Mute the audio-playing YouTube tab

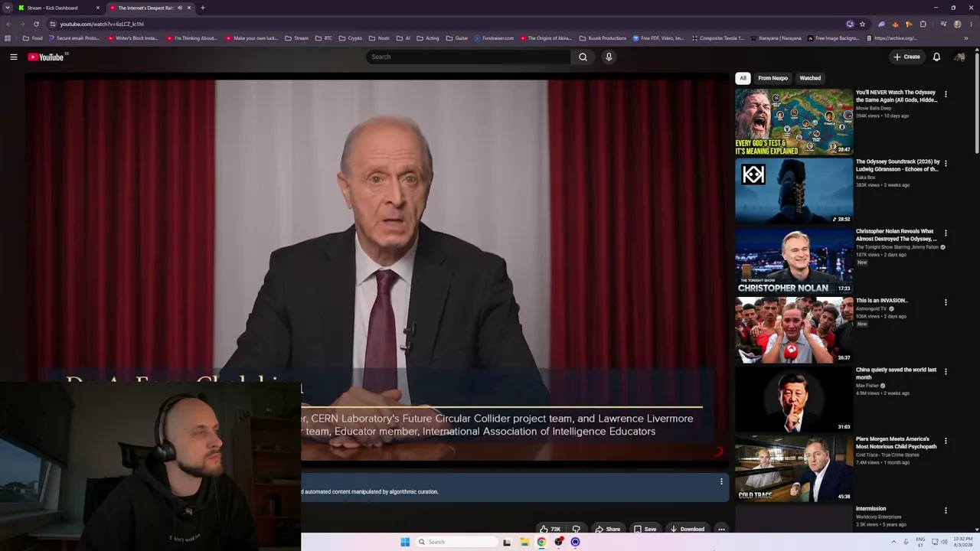[179, 8]
